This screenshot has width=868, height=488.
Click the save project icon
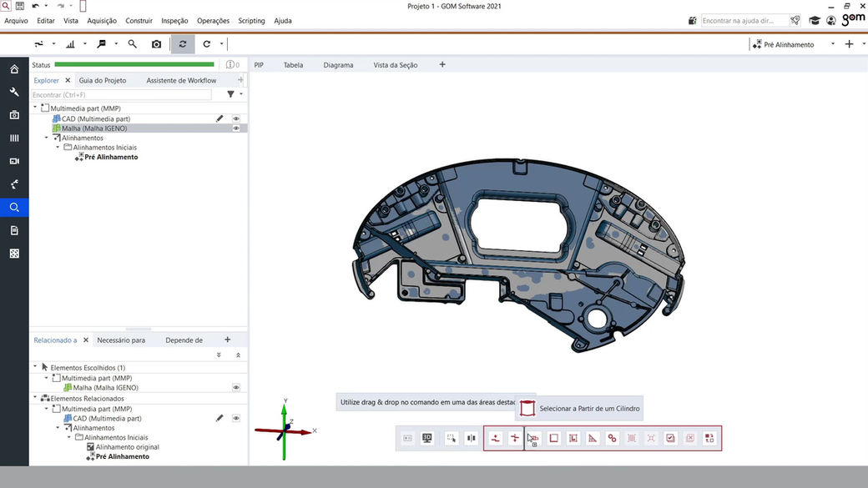(x=20, y=6)
